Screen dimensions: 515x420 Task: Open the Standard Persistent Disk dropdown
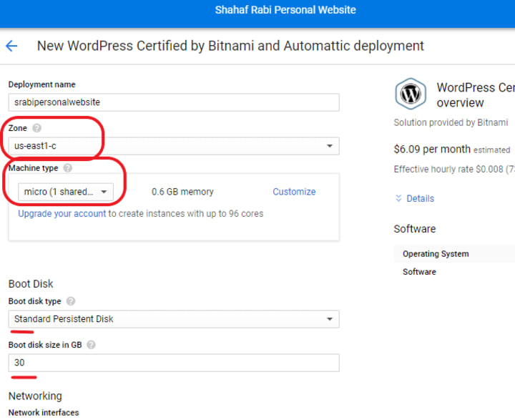(174, 319)
